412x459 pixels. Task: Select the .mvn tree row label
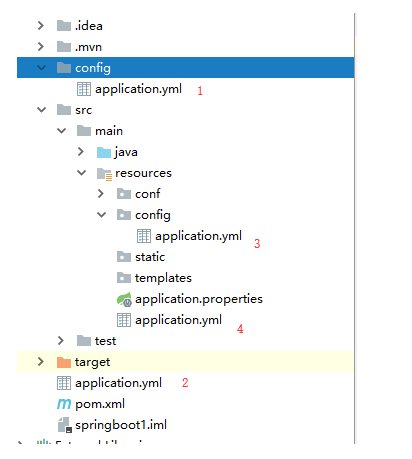[88, 47]
